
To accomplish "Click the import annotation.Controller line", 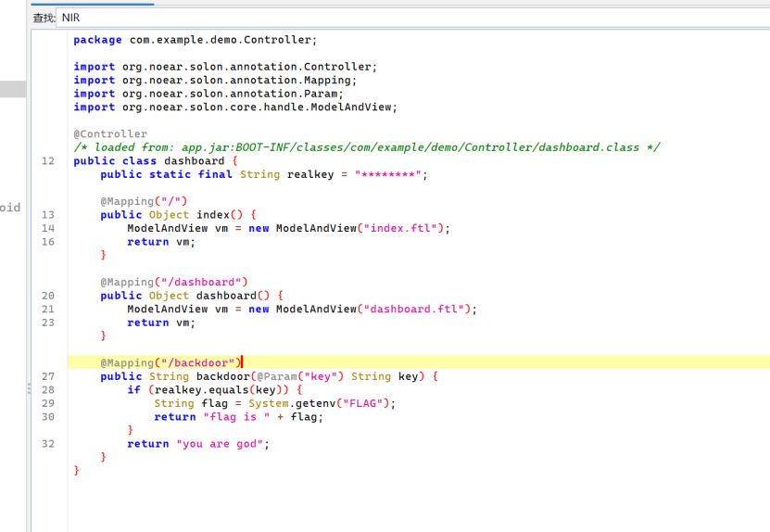I will (225, 67).
